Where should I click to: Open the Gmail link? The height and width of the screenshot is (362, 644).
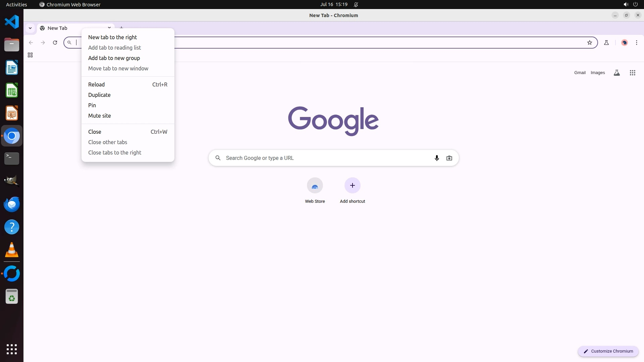click(580, 73)
